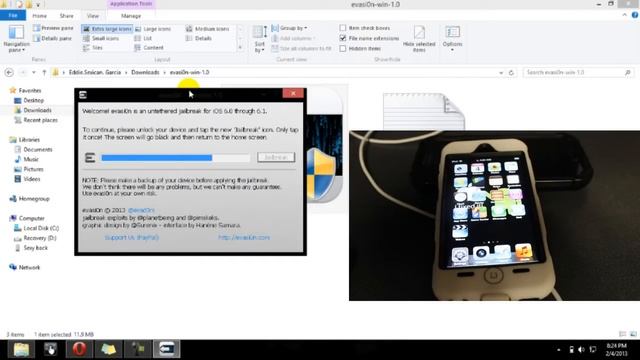The height and width of the screenshot is (360, 640).
Task: Click Size all columns to fit
Action: (x=301, y=49)
